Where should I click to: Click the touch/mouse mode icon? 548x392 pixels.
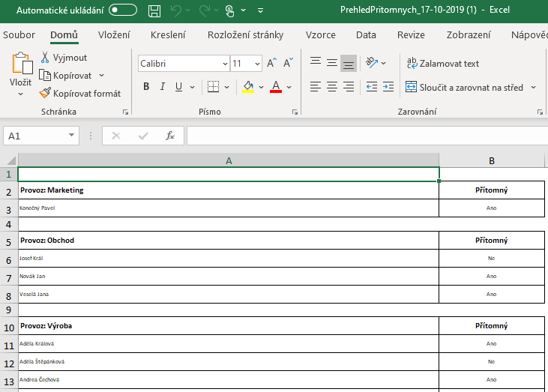(229, 10)
